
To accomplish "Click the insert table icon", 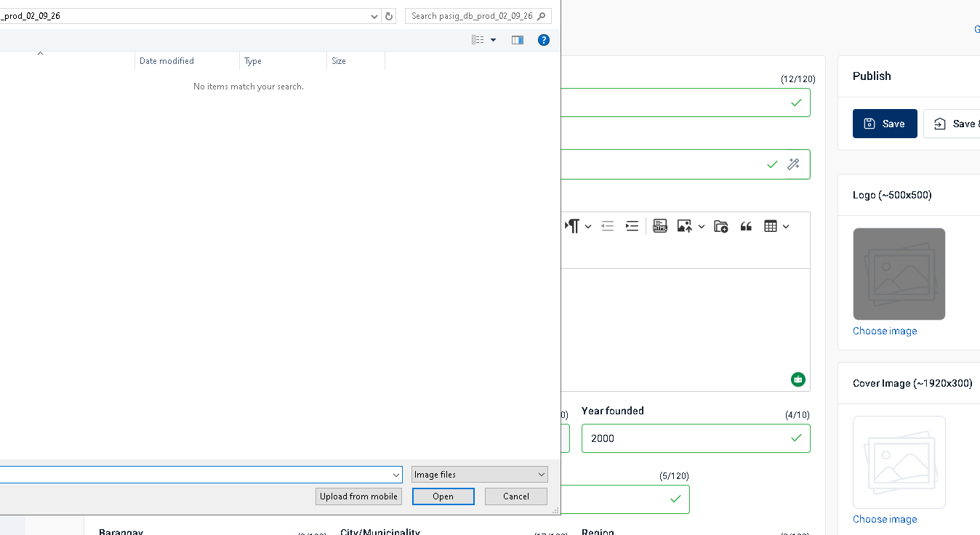I will coord(771,226).
